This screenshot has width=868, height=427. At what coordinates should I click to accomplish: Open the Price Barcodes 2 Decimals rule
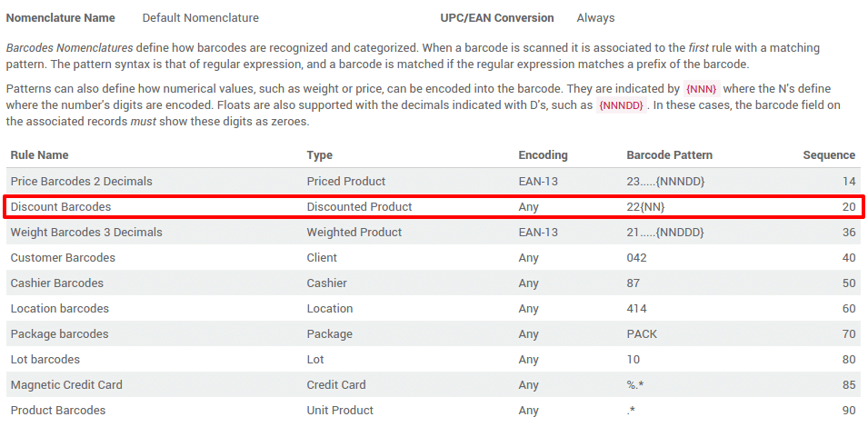coord(81,182)
